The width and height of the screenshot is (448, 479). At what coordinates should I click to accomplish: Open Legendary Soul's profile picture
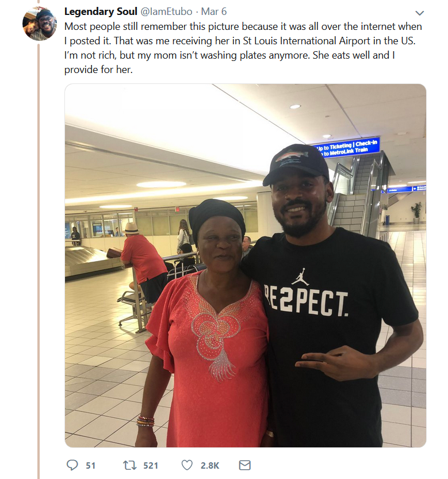(40, 23)
